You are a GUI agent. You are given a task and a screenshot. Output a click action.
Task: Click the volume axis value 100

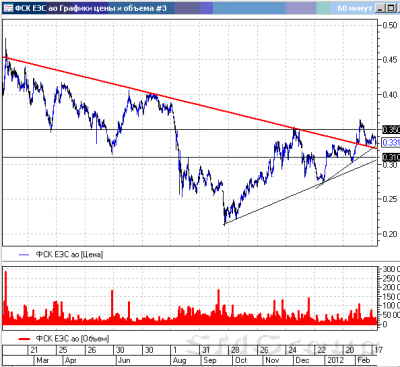pyautogui.click(x=392, y=306)
